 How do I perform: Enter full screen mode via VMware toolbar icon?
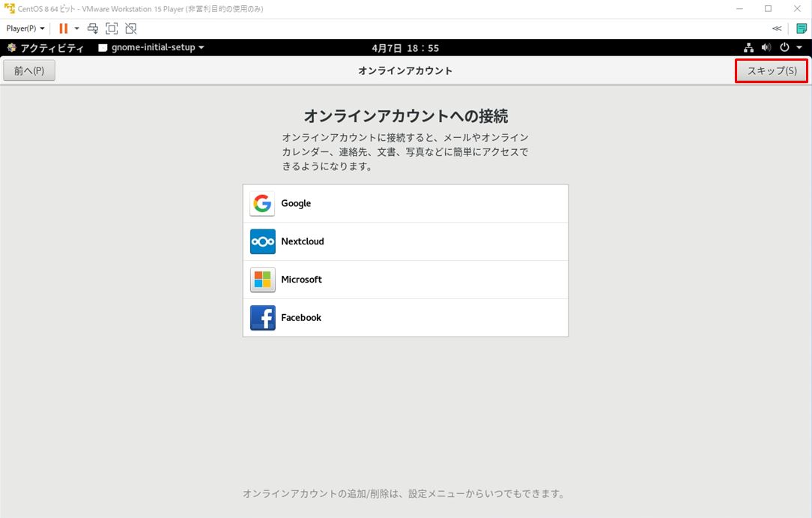tap(112, 28)
